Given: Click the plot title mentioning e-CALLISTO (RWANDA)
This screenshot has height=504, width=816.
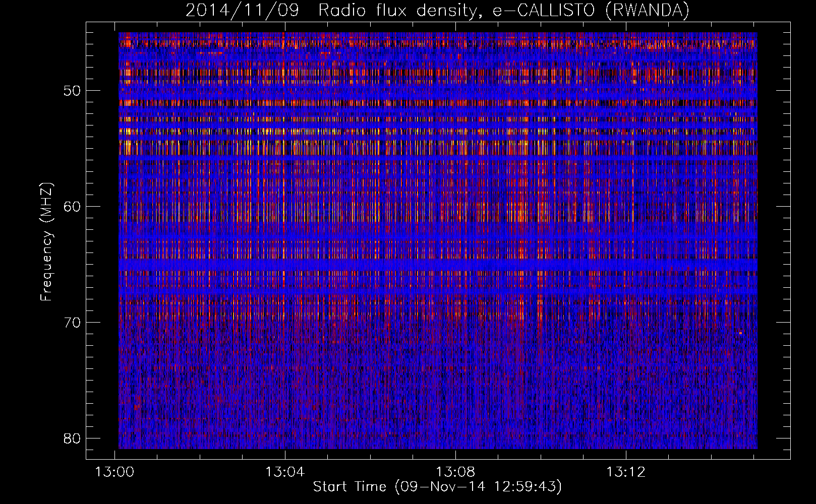Looking at the screenshot, I should [437, 10].
